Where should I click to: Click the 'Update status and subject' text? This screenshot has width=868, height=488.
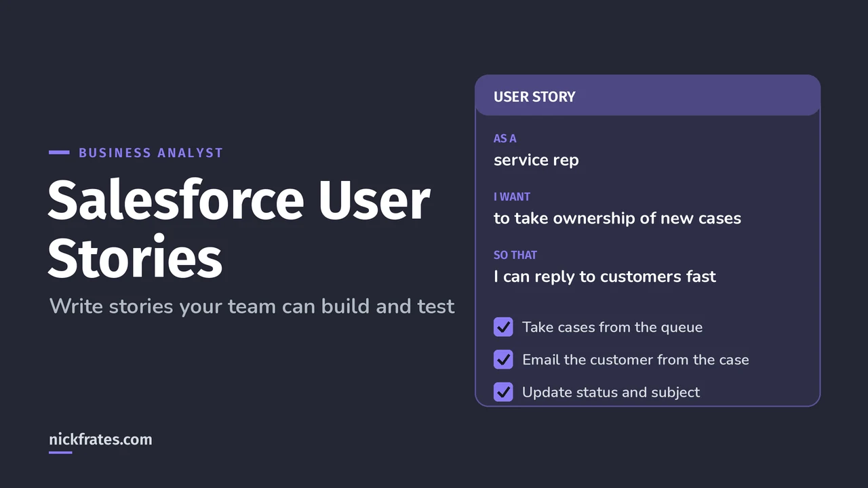pyautogui.click(x=611, y=392)
